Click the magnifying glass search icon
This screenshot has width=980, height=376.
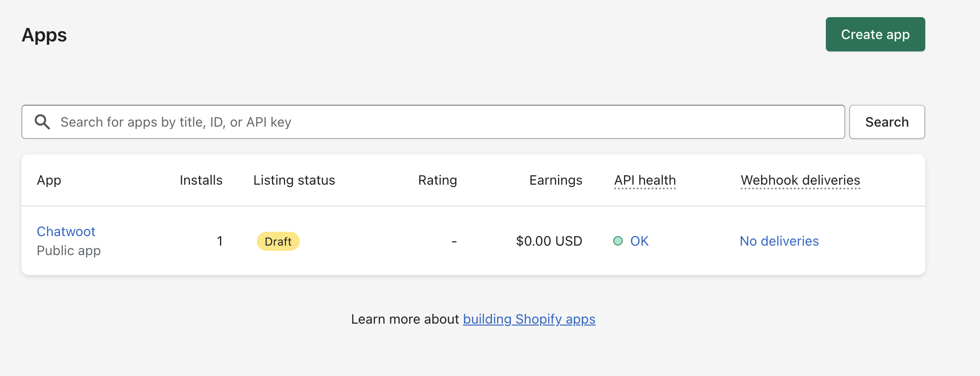(x=42, y=122)
